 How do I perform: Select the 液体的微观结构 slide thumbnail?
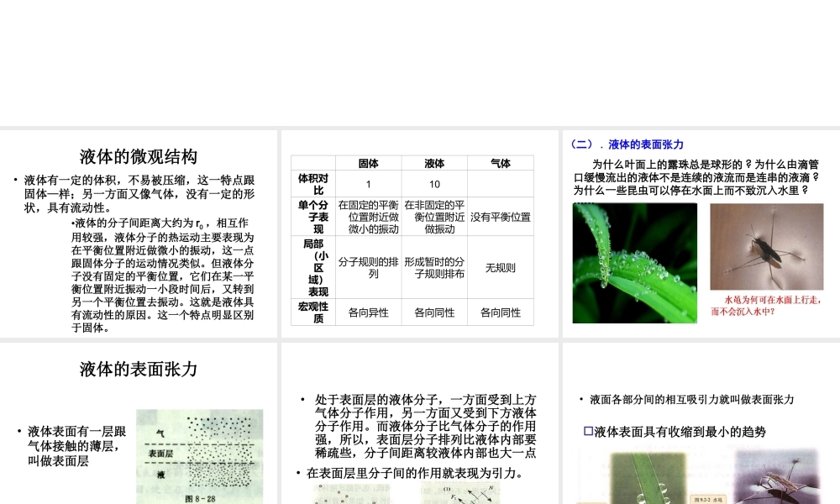click(x=139, y=234)
